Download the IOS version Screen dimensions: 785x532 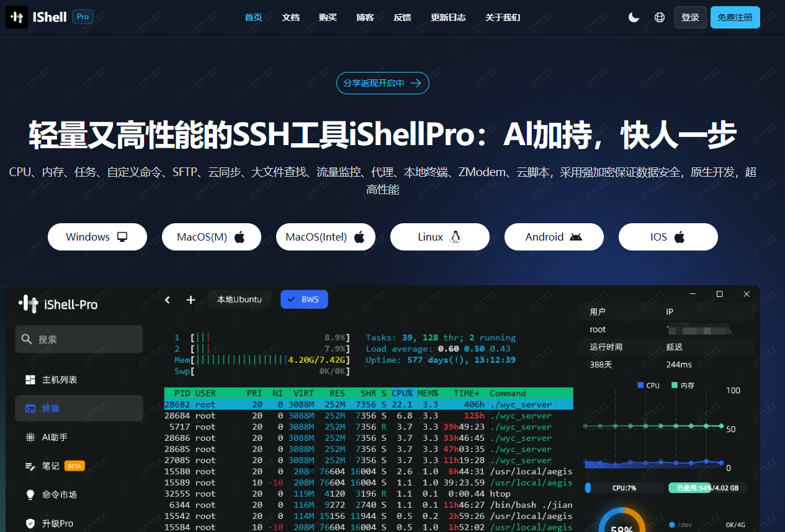point(668,237)
